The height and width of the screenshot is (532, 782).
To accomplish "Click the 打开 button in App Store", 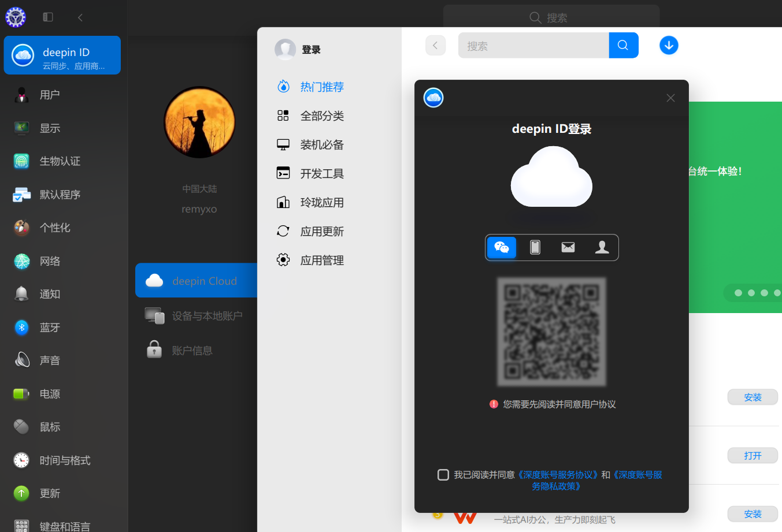I will [x=753, y=456].
